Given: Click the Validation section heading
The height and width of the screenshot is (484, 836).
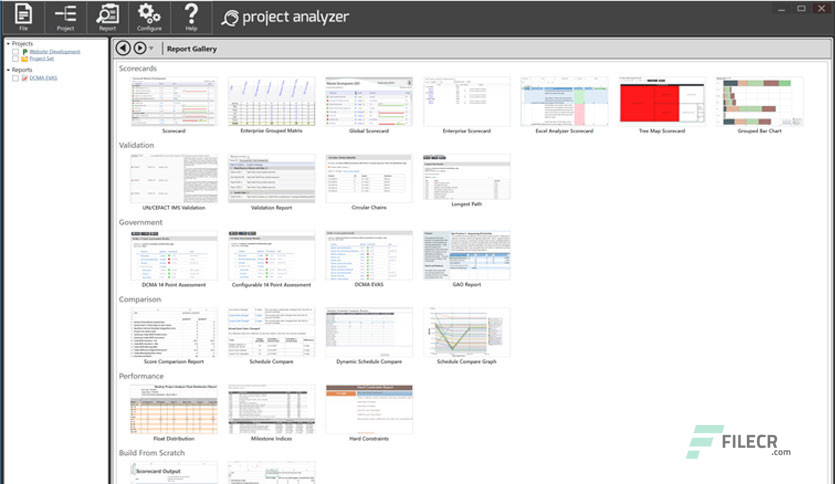Looking at the screenshot, I should [x=136, y=145].
